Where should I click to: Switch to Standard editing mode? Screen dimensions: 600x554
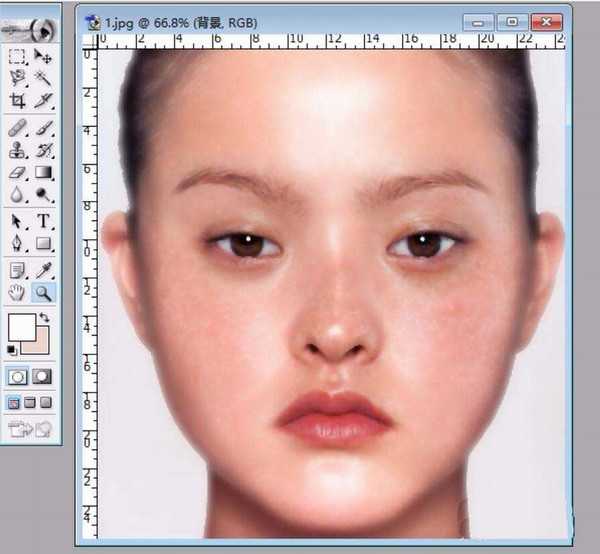[17, 377]
